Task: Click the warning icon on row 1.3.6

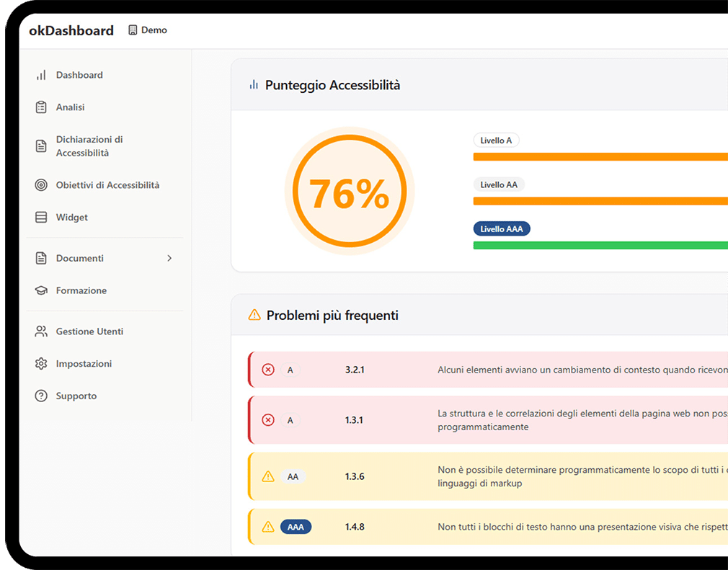Action: click(268, 476)
